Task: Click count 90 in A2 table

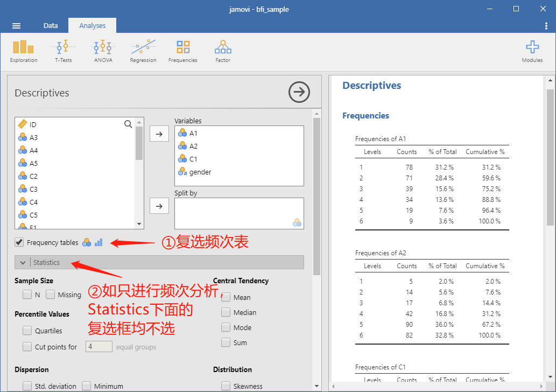Action: (x=409, y=324)
